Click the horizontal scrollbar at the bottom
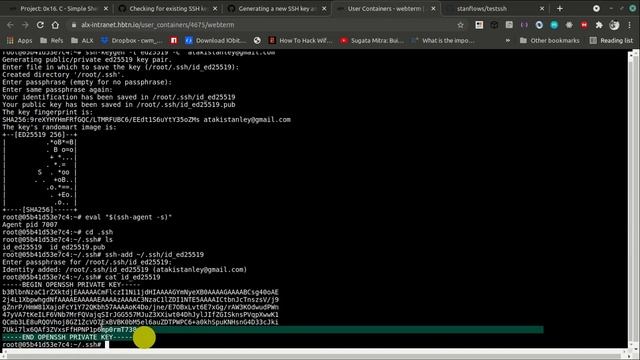Viewport: 640px width, 360px height. 314,355
